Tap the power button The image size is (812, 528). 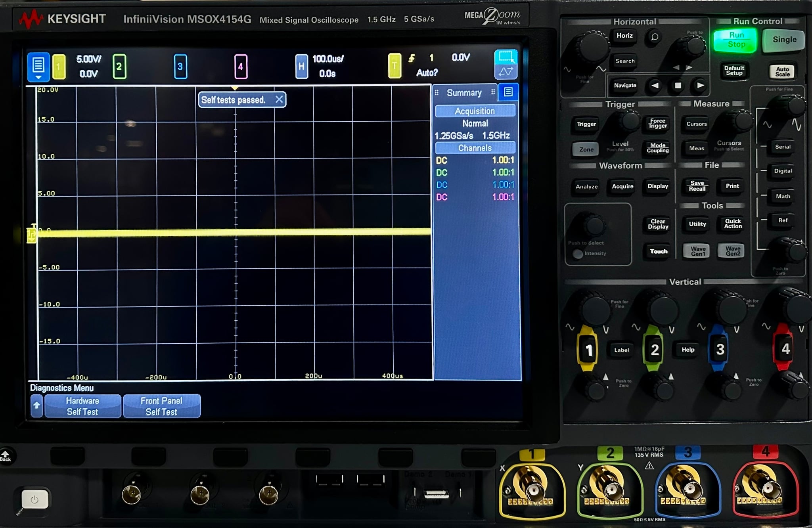click(x=34, y=499)
